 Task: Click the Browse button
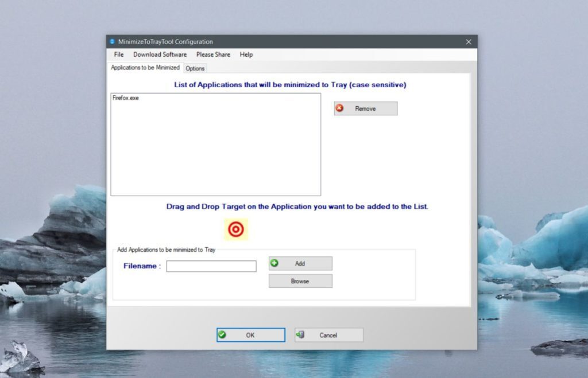pyautogui.click(x=300, y=280)
